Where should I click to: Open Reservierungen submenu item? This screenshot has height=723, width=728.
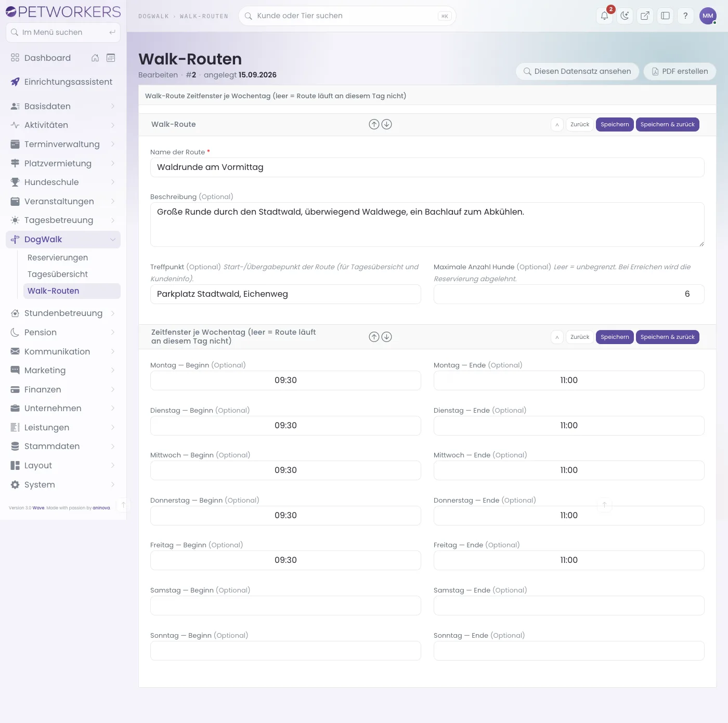58,258
